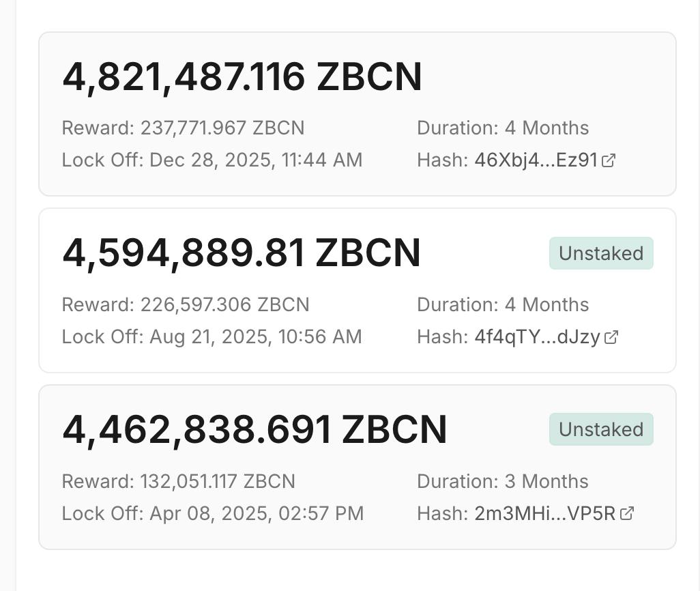Image resolution: width=700 pixels, height=591 pixels.
Task: Select the 4,594,889.81 ZBCN amount heading
Action: pos(242,254)
